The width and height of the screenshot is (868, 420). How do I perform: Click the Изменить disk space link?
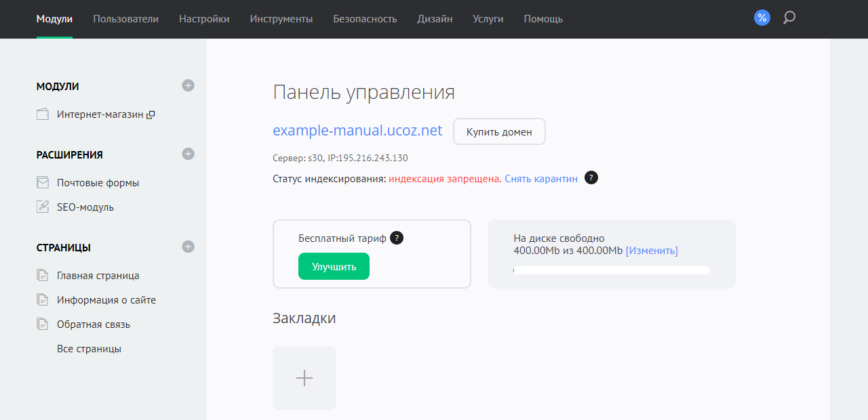click(652, 251)
